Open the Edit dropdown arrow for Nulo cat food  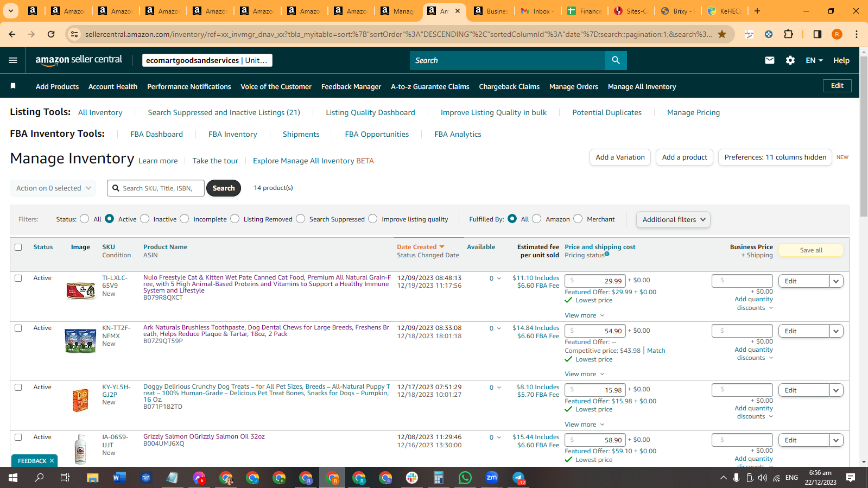837,281
